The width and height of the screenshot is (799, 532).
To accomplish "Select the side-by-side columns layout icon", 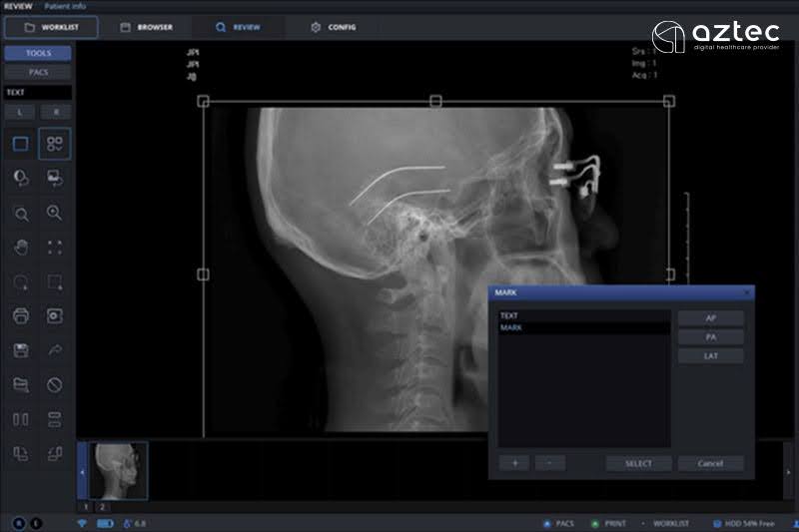I will (x=21, y=419).
